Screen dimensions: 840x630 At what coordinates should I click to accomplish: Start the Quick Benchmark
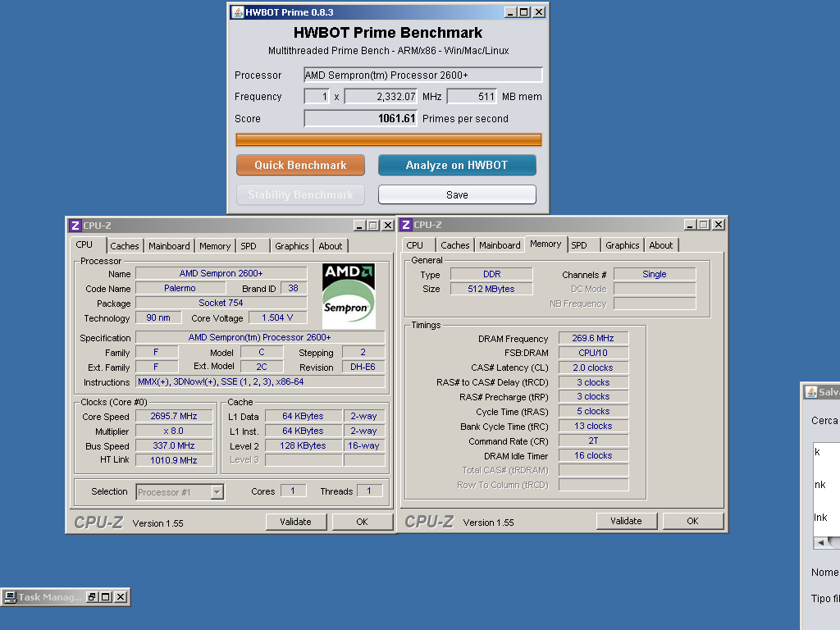click(x=300, y=165)
